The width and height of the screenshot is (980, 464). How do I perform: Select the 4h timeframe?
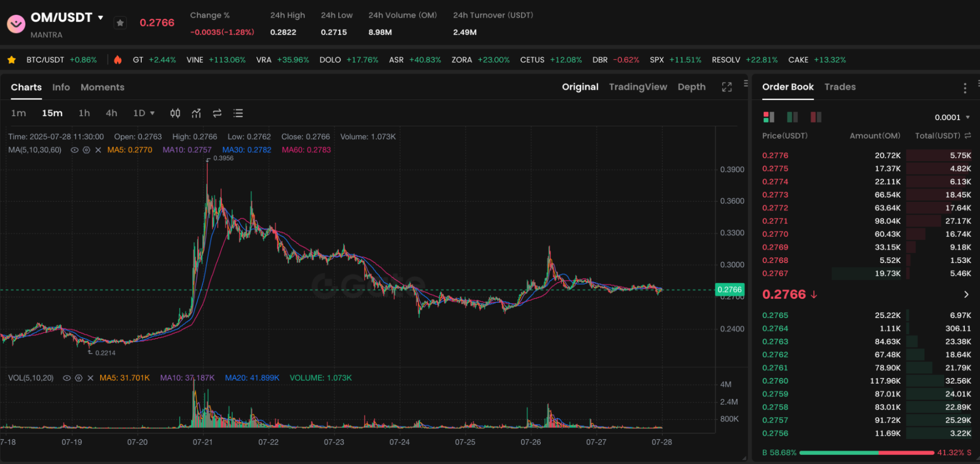point(111,113)
